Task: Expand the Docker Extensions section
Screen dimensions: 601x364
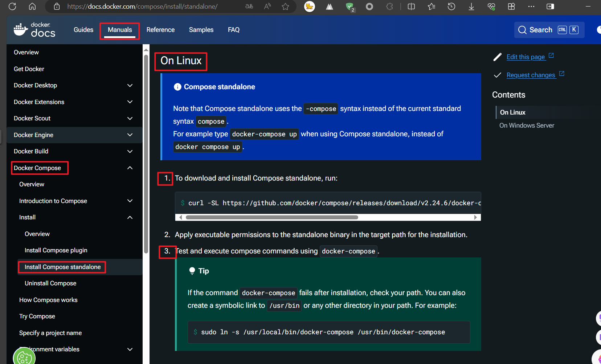Action: (x=130, y=102)
